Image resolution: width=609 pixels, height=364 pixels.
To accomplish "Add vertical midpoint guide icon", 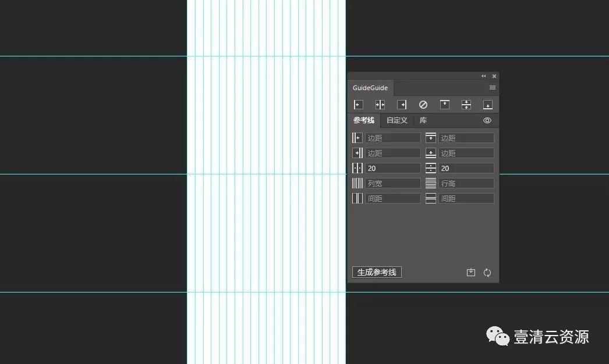I will [380, 105].
